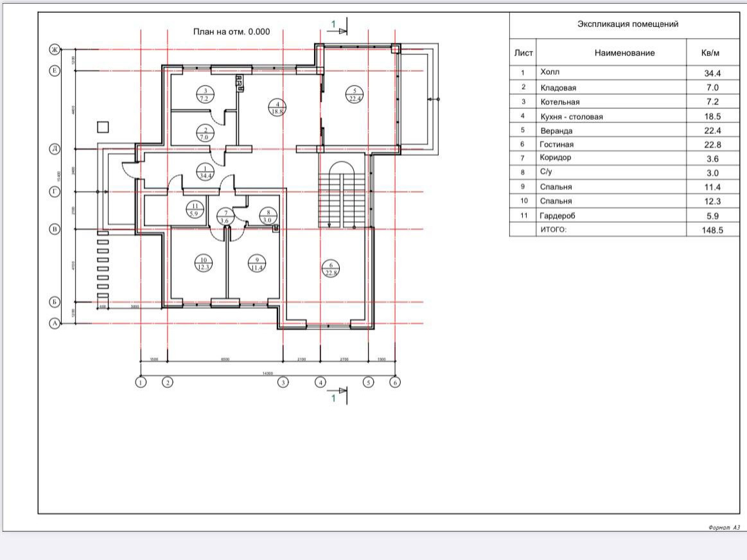Image resolution: width=747 pixels, height=560 pixels.
Task: Click the plan title 'План на отм. 0.000'
Action: tap(231, 31)
